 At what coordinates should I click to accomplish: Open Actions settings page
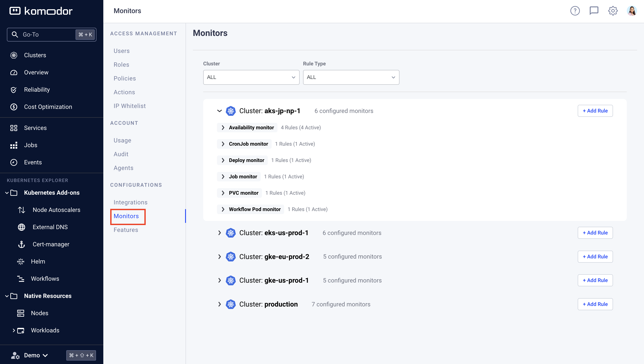click(124, 92)
